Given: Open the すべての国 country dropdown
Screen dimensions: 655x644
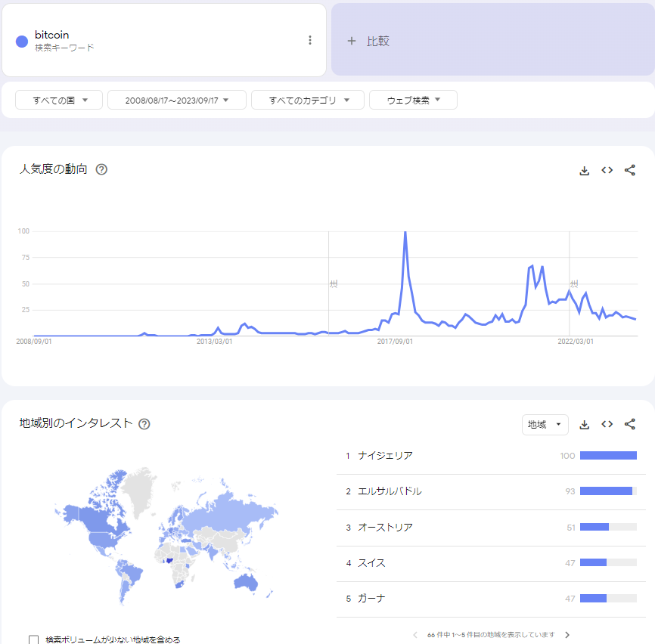Looking at the screenshot, I should tap(59, 101).
